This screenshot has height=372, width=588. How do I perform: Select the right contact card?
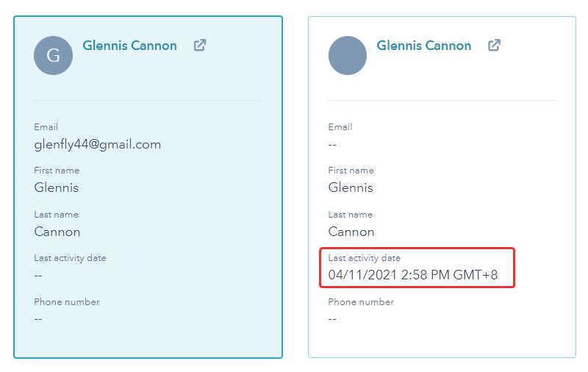coord(442,187)
